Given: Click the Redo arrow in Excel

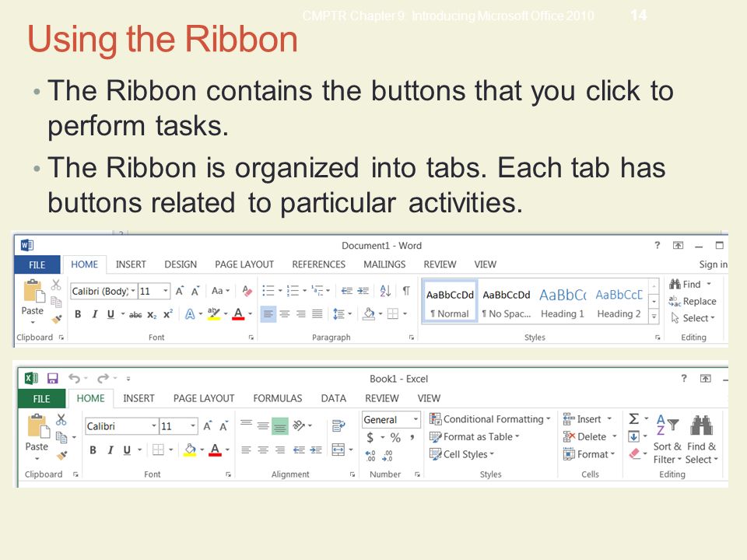Looking at the screenshot, I should click(103, 379).
